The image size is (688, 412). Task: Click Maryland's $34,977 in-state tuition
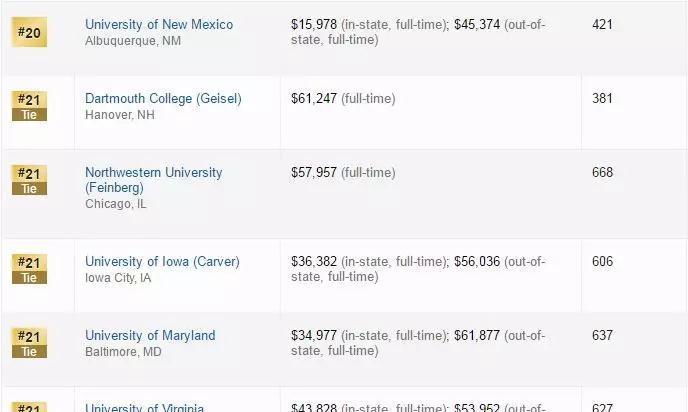pyautogui.click(x=314, y=336)
